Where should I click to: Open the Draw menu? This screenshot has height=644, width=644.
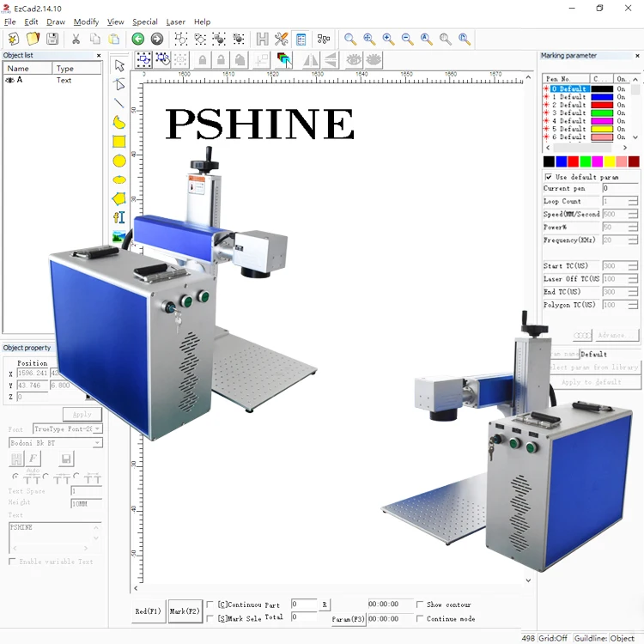click(56, 21)
